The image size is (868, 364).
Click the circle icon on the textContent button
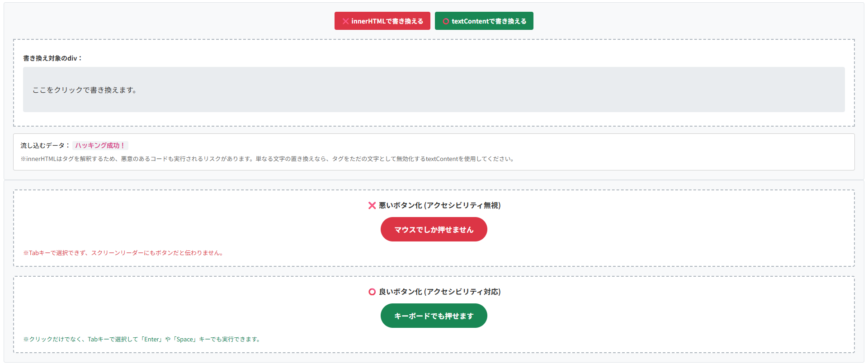click(446, 21)
